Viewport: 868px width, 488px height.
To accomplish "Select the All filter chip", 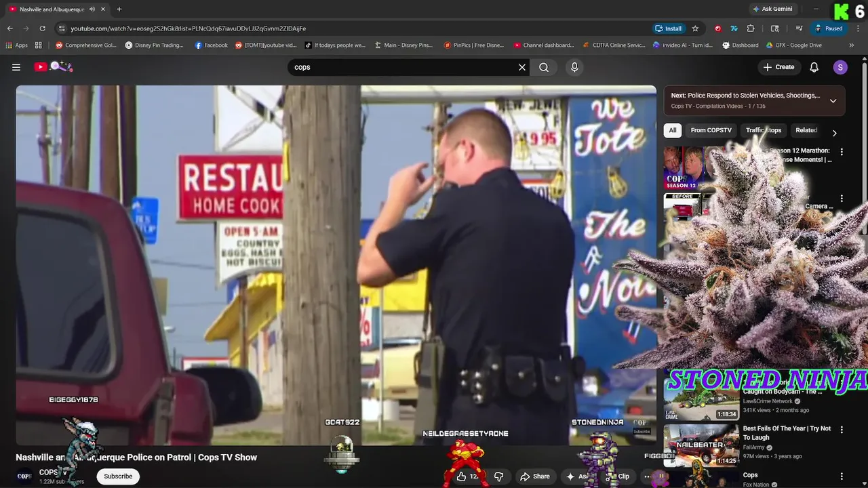I will click(673, 130).
